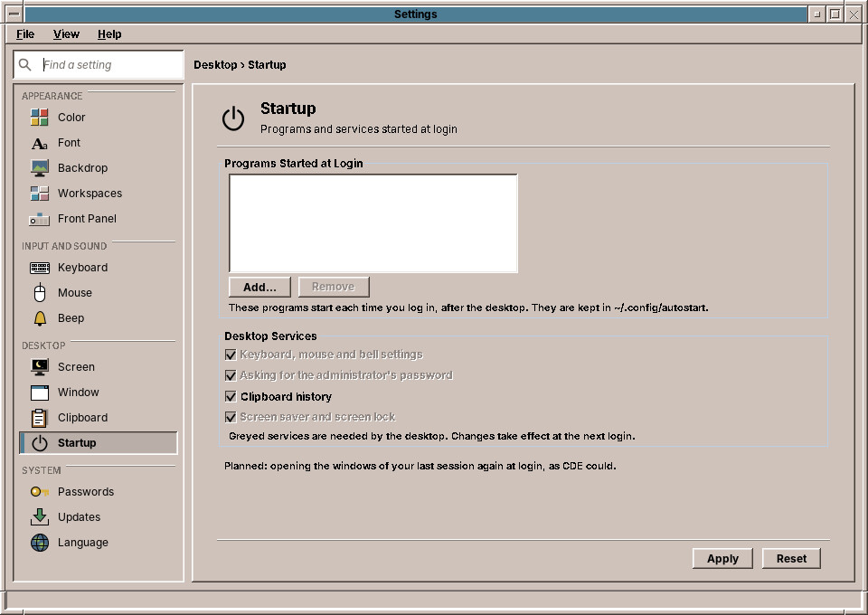Viewport: 868px width, 615px height.
Task: Click the Keyboard icon in sidebar
Action: [39, 268]
